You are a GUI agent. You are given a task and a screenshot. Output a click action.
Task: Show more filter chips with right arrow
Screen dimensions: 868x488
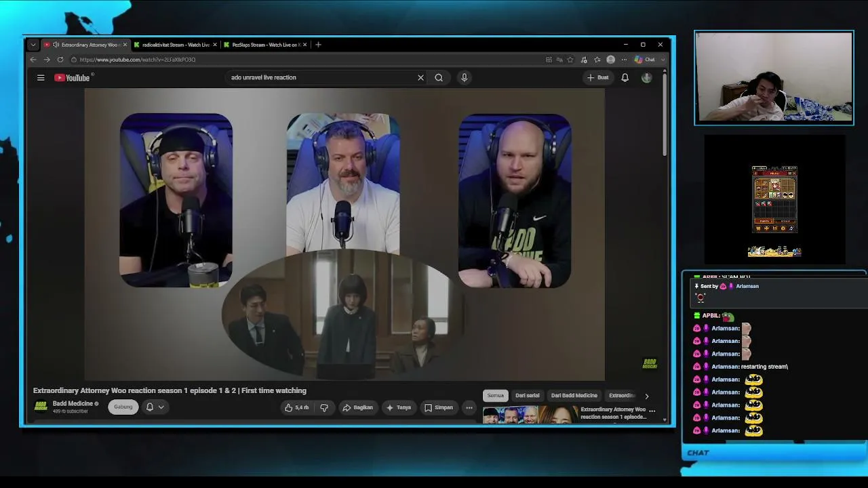click(646, 396)
